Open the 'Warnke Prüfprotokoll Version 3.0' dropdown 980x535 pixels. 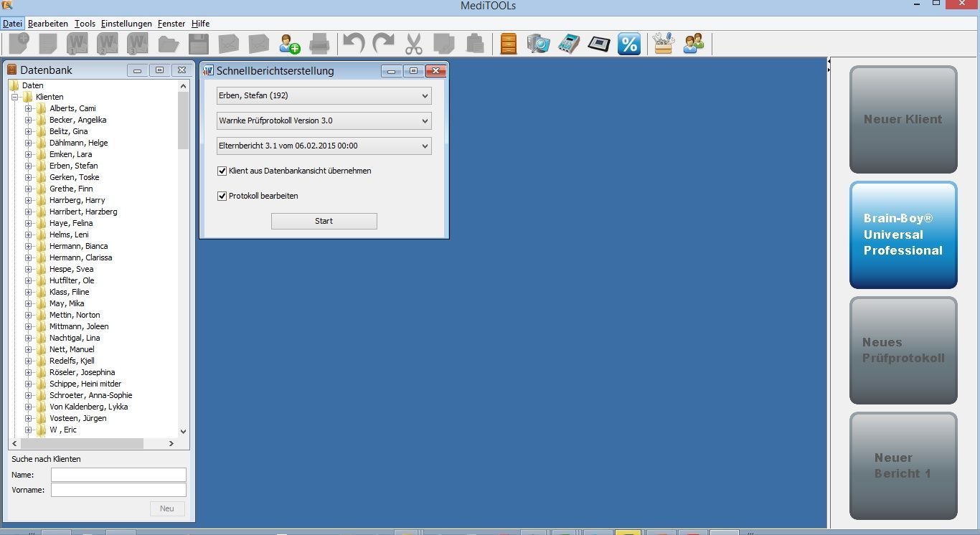pos(324,120)
